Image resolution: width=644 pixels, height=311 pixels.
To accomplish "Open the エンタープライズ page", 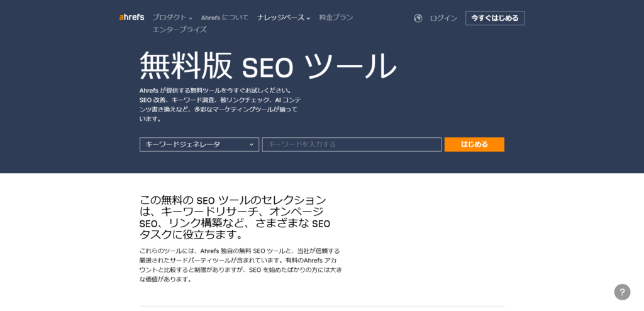I will 179,30.
